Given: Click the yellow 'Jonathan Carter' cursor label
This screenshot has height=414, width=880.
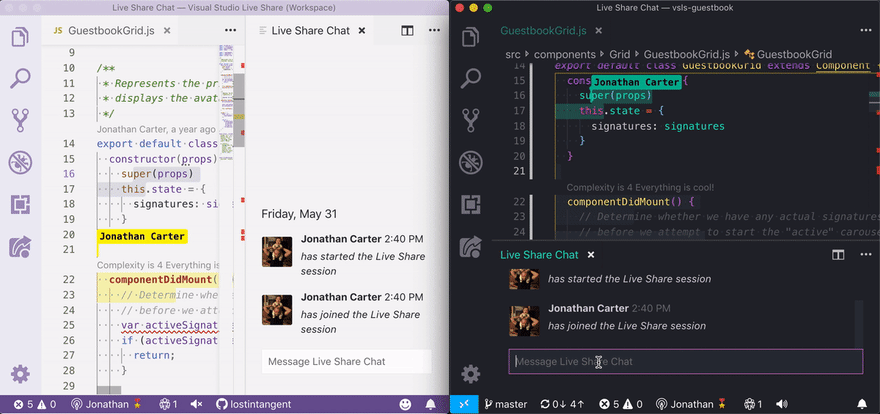Looking at the screenshot, I should click(142, 236).
